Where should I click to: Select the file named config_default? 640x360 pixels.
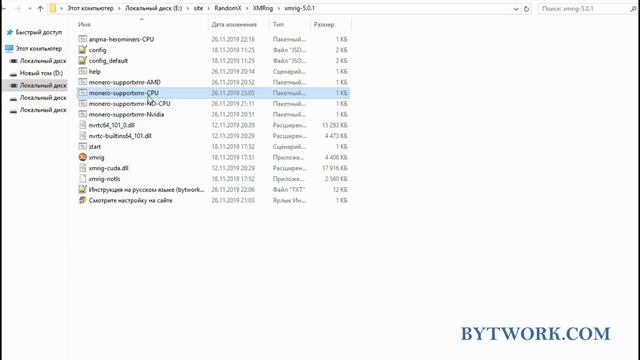pyautogui.click(x=108, y=61)
